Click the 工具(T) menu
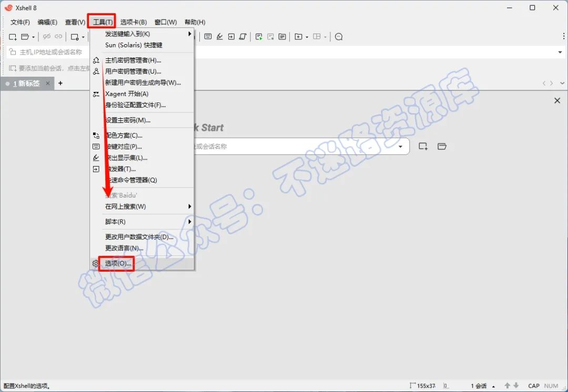 click(103, 22)
